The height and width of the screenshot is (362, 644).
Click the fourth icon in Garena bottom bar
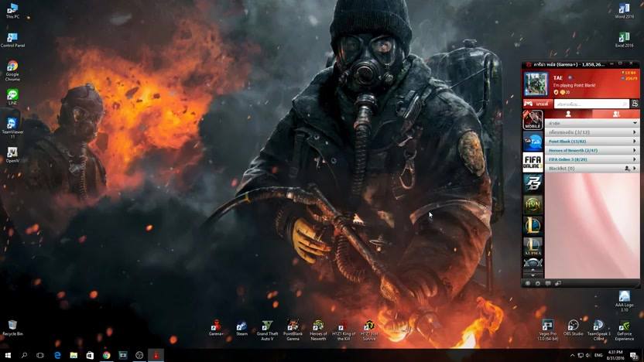pyautogui.click(x=558, y=283)
